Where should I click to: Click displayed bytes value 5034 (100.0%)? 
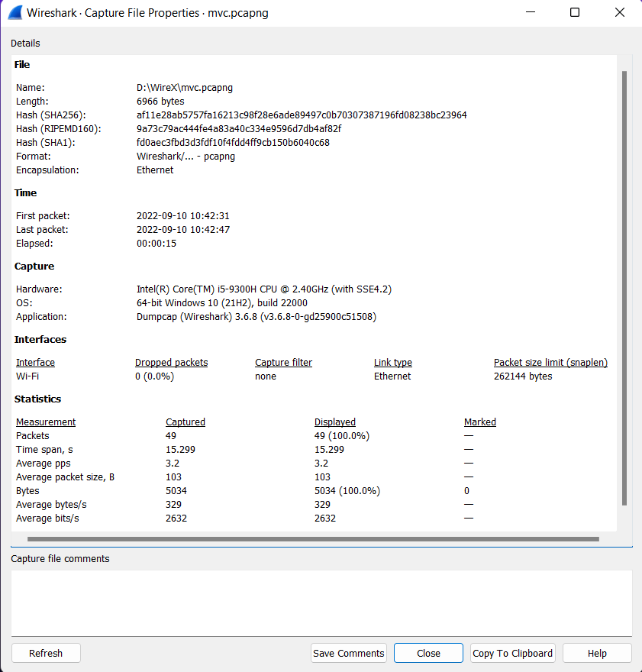(x=347, y=490)
